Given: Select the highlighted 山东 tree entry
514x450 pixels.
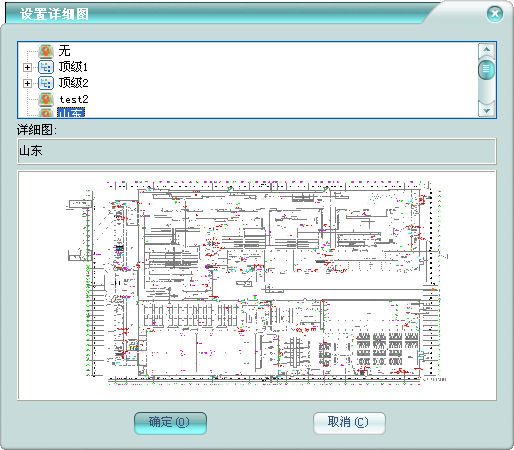Looking at the screenshot, I should coord(71,112).
